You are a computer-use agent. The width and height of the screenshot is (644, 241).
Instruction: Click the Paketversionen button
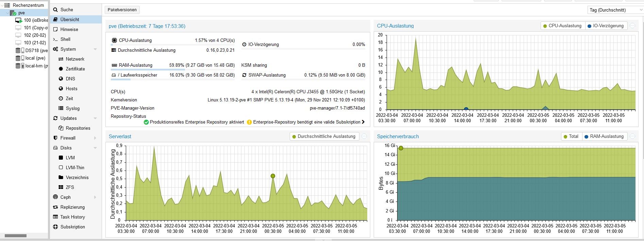[x=122, y=10]
